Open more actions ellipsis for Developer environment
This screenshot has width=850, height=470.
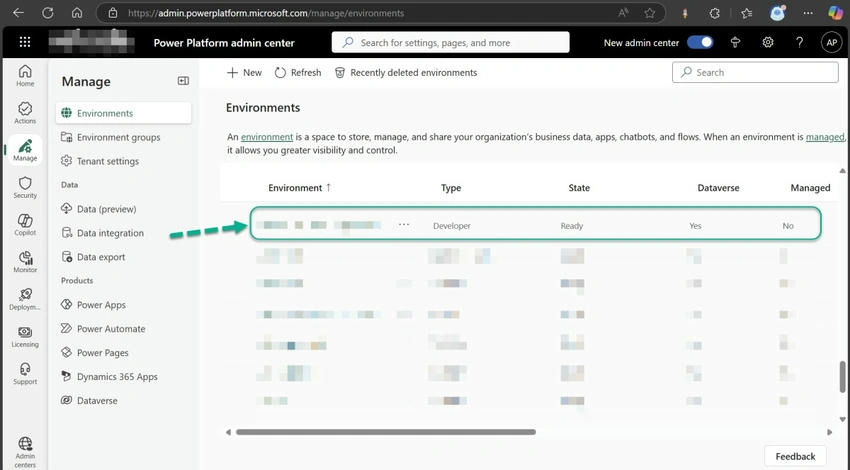[404, 224]
